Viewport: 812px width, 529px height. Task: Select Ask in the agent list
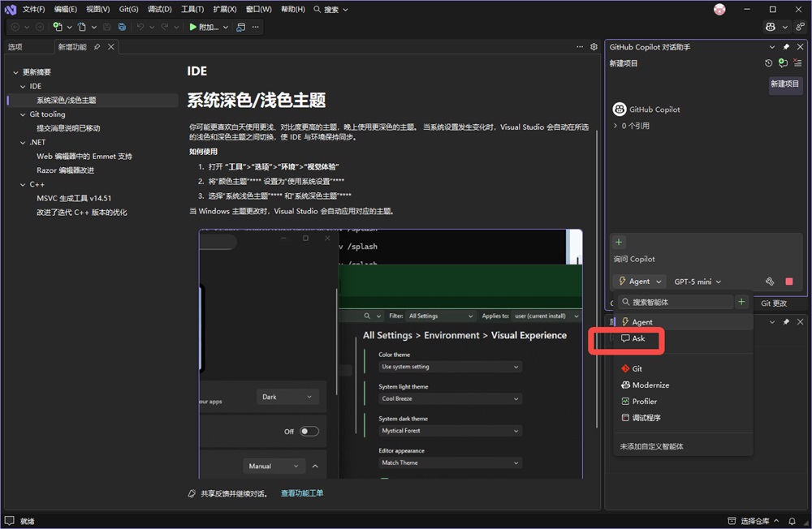[684, 338]
